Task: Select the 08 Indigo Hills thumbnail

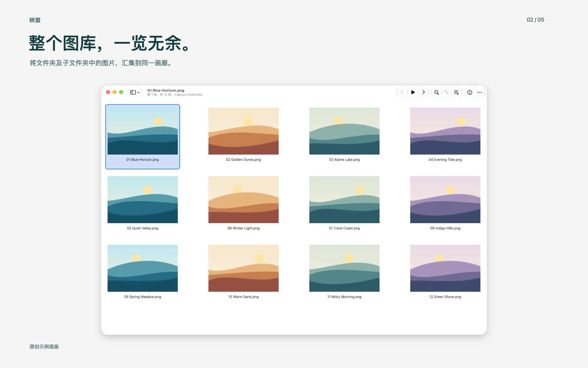Action: (445, 200)
